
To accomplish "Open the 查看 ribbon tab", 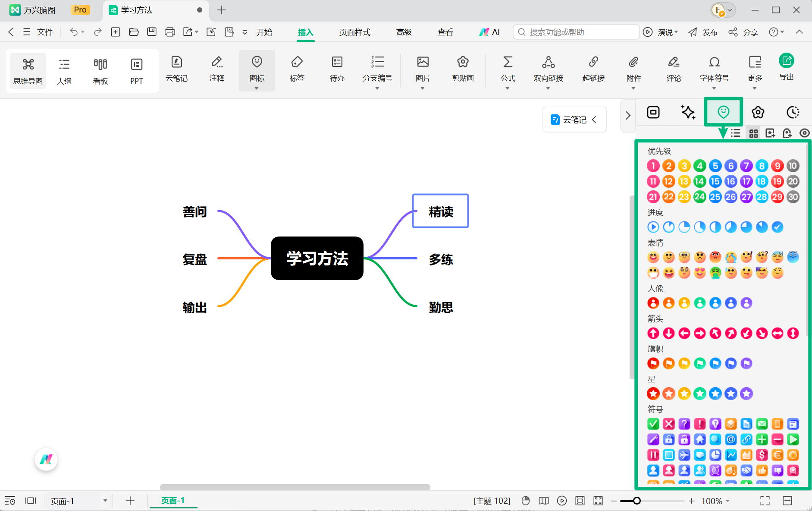I will (x=445, y=32).
